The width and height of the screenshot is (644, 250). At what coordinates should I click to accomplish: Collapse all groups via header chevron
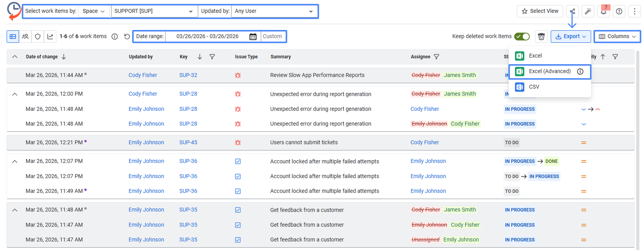click(15, 57)
